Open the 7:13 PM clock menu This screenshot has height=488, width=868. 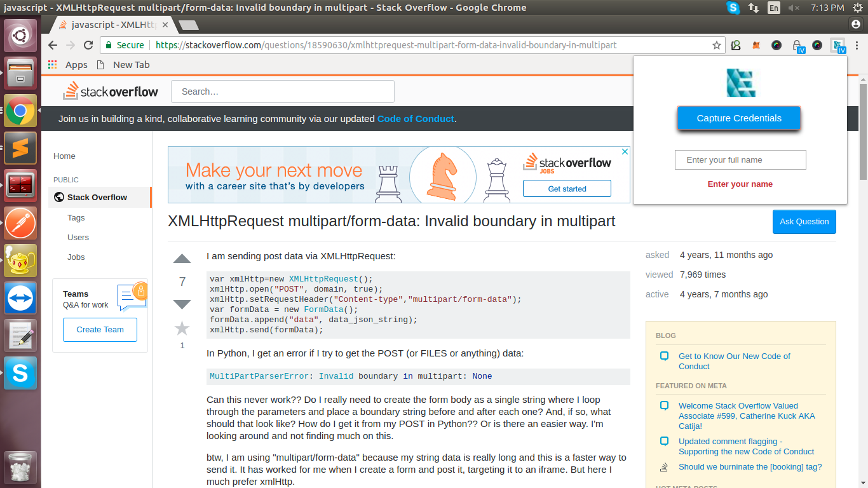(827, 8)
